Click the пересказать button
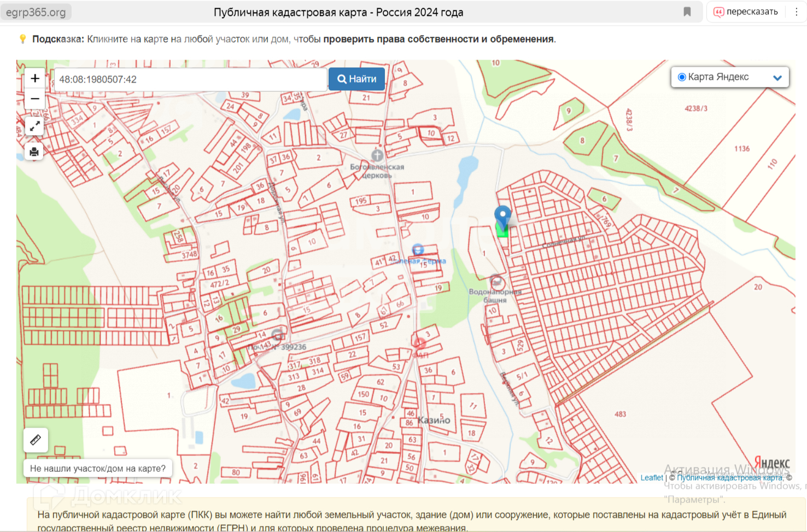 coord(746,12)
